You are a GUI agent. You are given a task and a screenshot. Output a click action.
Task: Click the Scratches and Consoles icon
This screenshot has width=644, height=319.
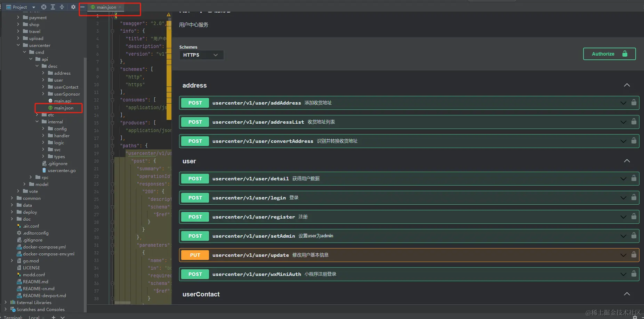coord(13,309)
